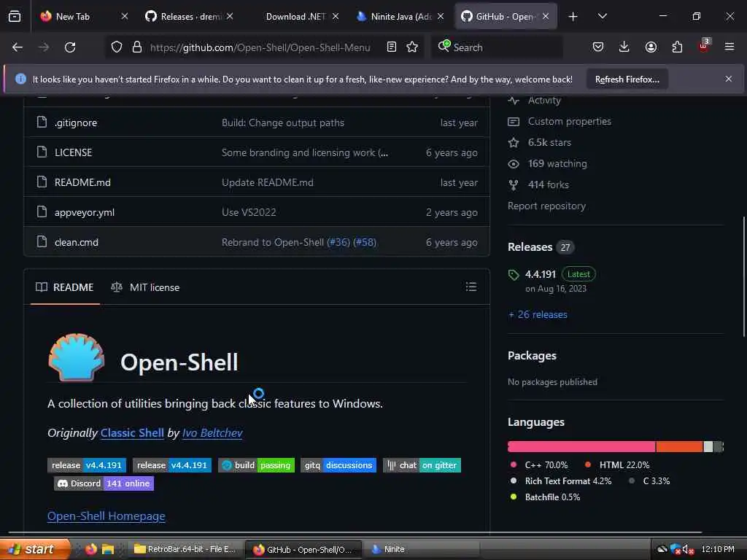Screen dimensions: 747x560
Task: Click the Discord 141 online badge
Action: pyautogui.click(x=104, y=483)
